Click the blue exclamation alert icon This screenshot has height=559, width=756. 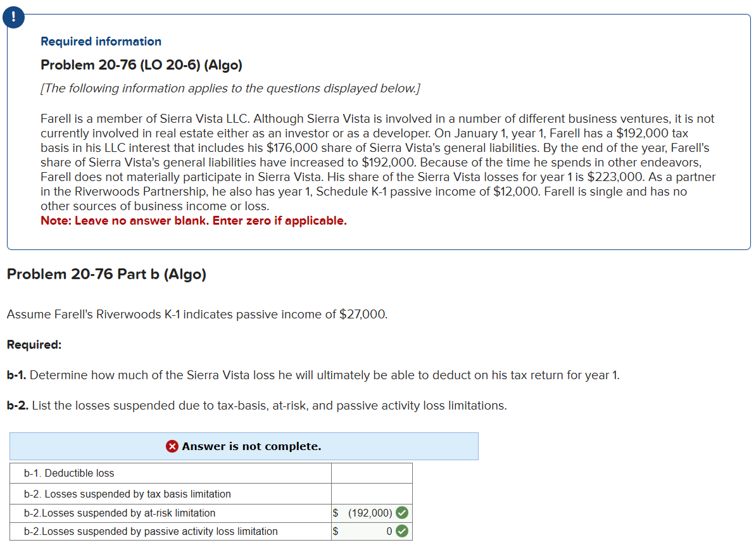pos(13,17)
